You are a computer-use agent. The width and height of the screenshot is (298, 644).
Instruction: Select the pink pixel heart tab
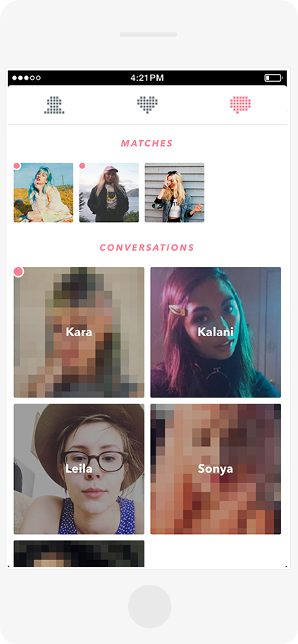(240, 105)
